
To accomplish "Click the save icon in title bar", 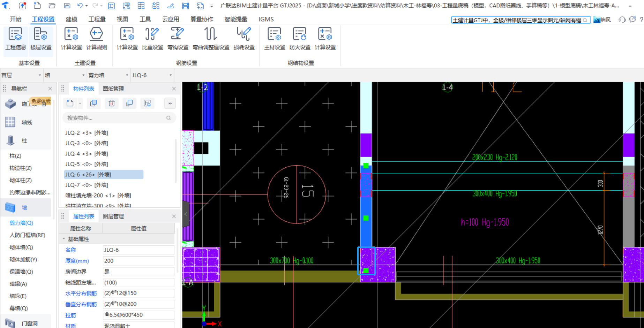I will [67, 6].
